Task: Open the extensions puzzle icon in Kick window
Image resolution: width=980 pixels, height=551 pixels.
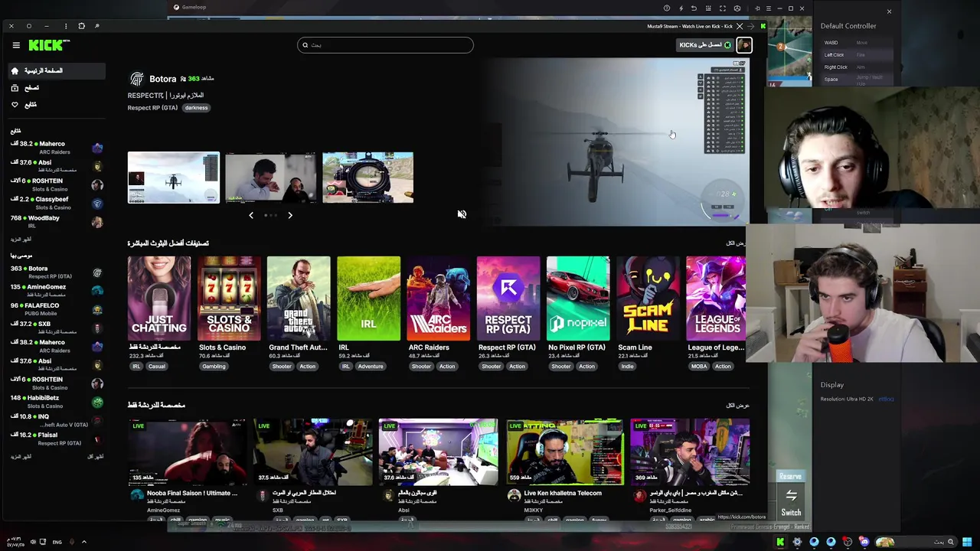Action: coord(81,26)
